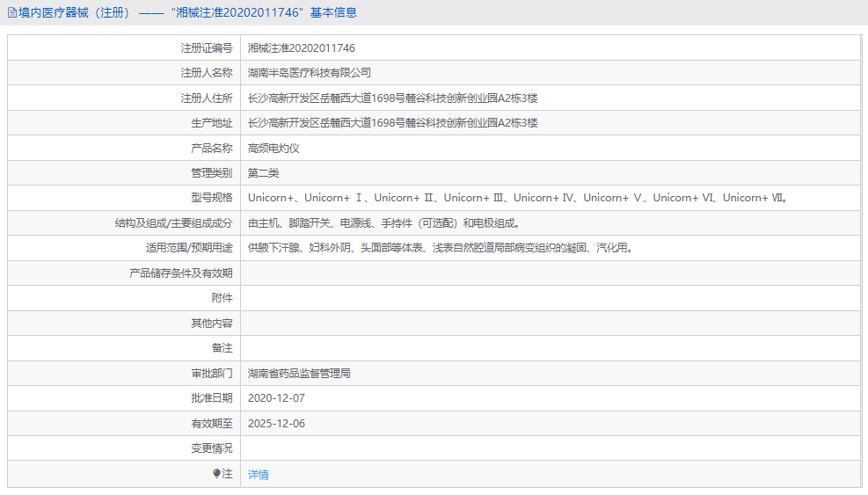Select the composition text 由主机、脚踏开关…
Image resolution: width=868 pixels, height=495 pixels.
tap(383, 223)
